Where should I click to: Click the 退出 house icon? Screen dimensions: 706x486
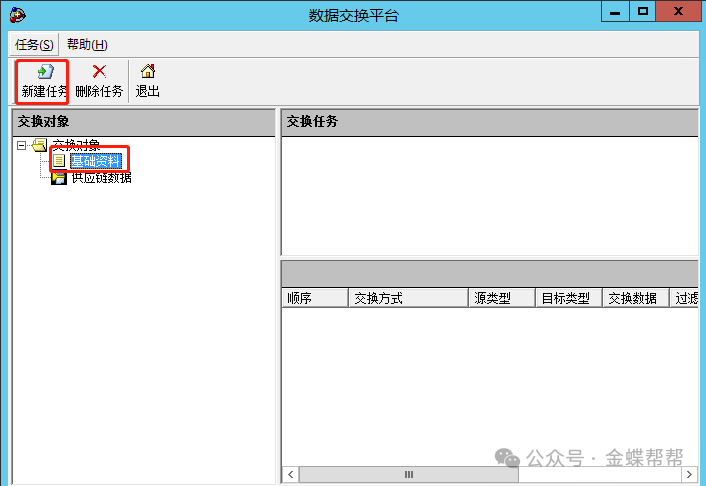coord(148,71)
